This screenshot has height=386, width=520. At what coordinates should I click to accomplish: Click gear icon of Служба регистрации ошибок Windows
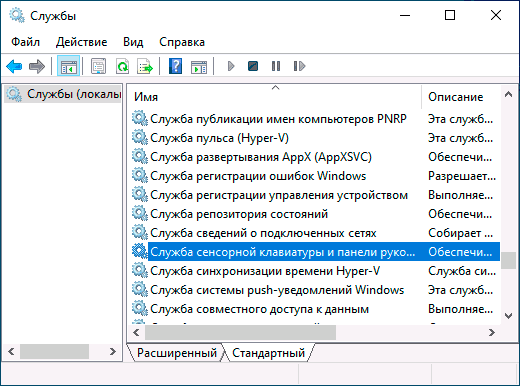pyautogui.click(x=140, y=175)
